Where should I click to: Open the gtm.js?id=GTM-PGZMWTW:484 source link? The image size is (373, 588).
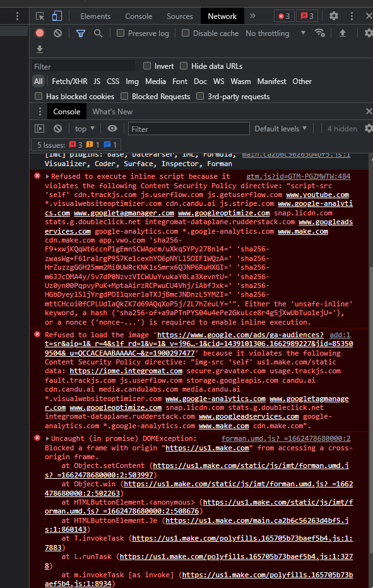click(x=299, y=176)
